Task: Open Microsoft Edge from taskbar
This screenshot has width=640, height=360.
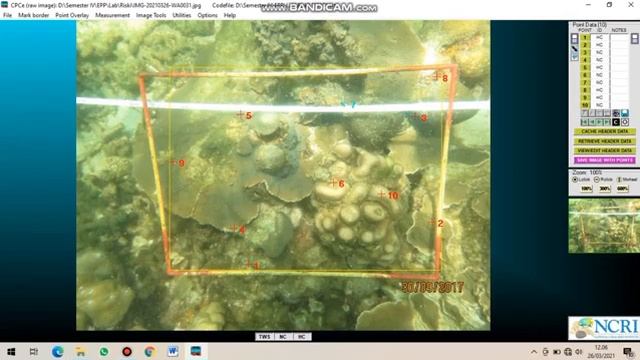Action: tap(58, 351)
